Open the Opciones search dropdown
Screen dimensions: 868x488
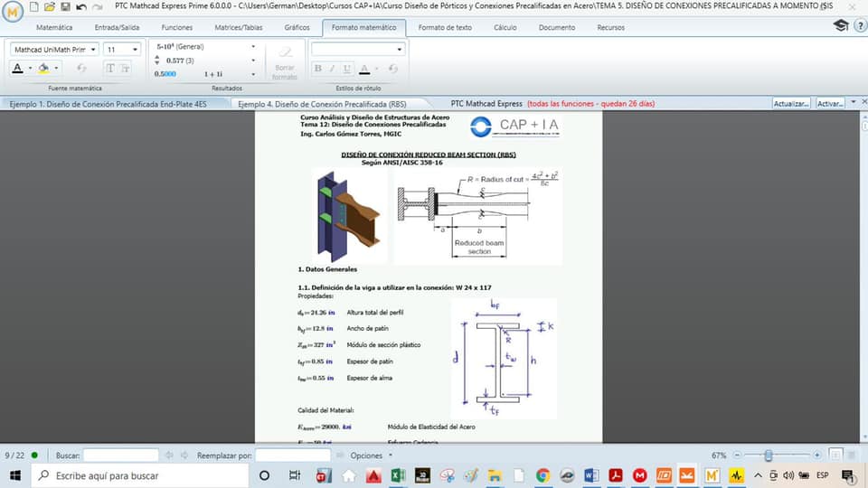(372, 455)
